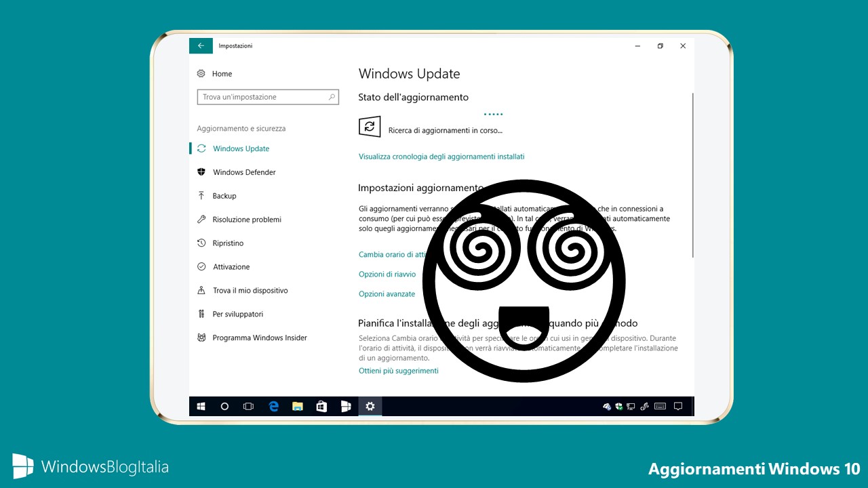The width and height of the screenshot is (868, 488).
Task: Click the Aggiornamento e sicurezza label
Action: 241,128
